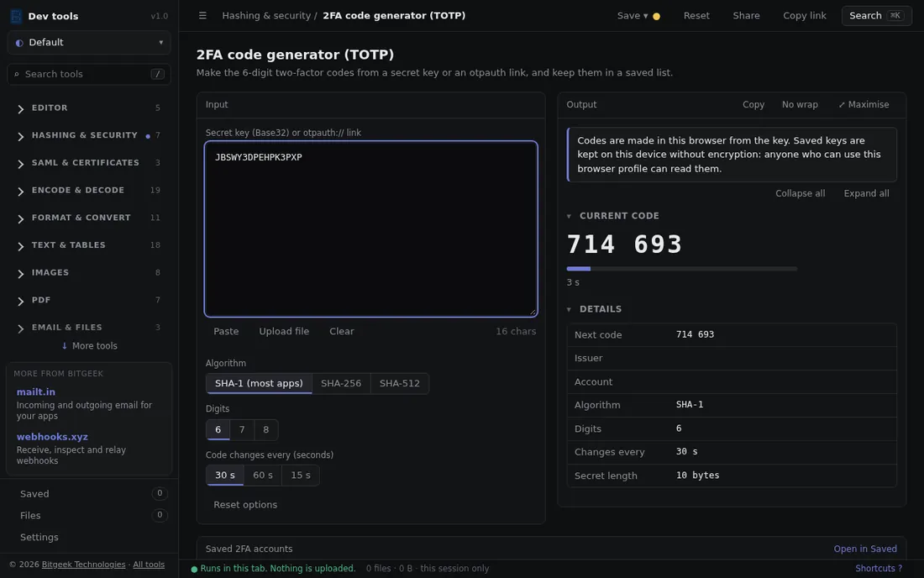Expand the Format & Convert category

point(89,218)
